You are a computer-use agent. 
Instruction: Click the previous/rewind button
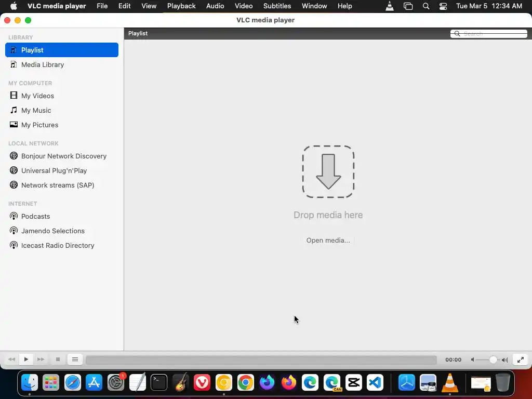(x=11, y=360)
